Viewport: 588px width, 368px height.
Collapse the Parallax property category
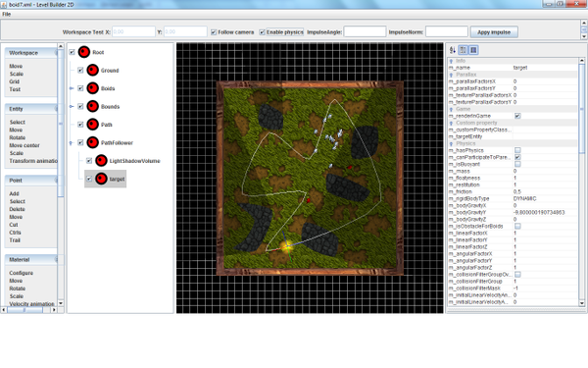click(x=451, y=75)
